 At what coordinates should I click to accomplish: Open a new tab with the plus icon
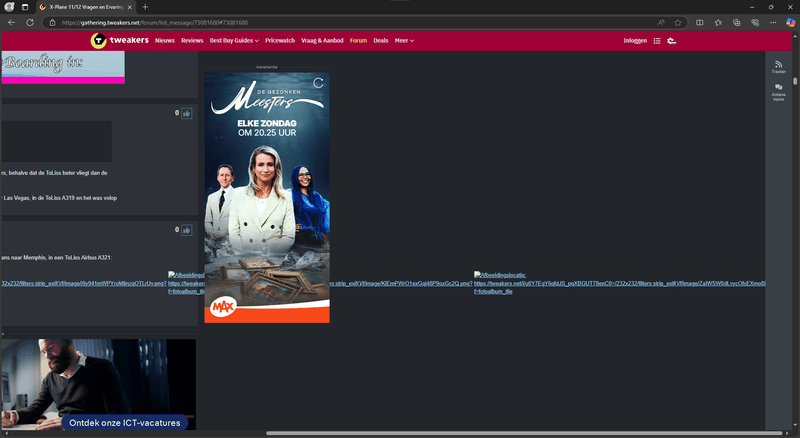pyautogui.click(x=145, y=7)
